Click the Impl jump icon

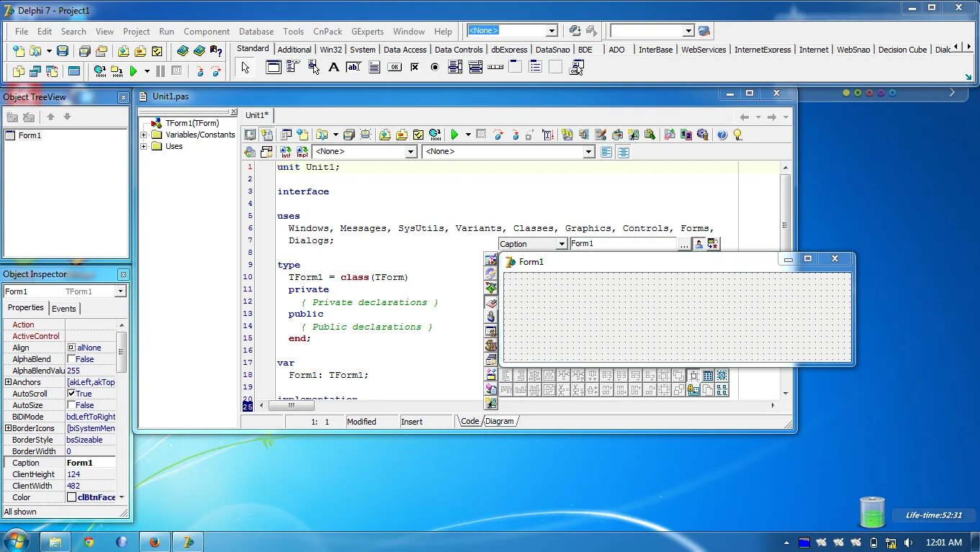(302, 152)
